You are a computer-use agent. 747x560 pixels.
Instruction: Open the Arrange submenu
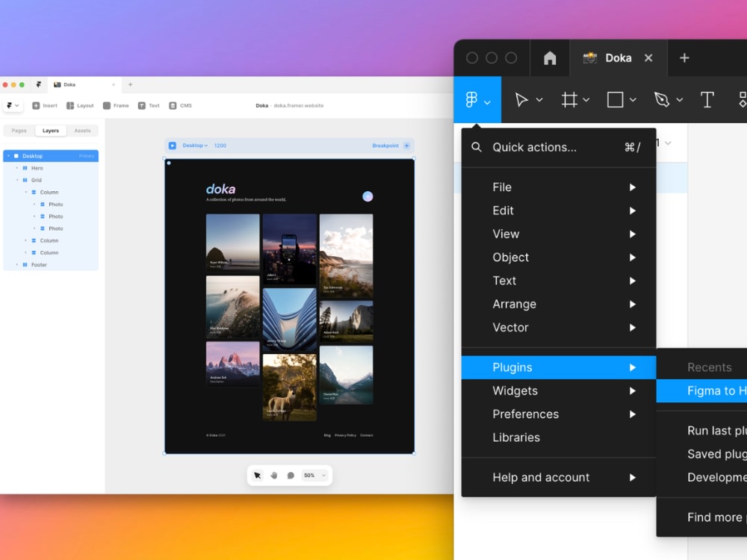pos(558,304)
